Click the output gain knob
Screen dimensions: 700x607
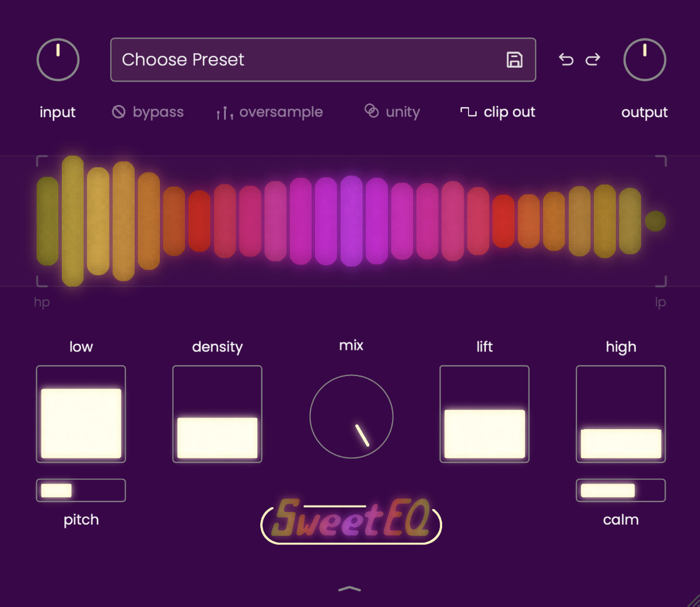click(645, 60)
